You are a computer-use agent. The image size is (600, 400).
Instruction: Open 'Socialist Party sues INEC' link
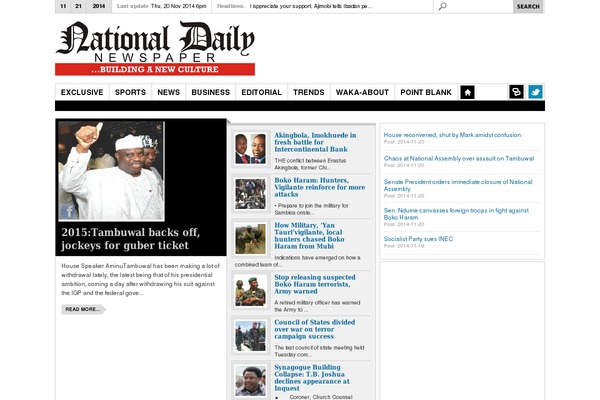tap(418, 239)
